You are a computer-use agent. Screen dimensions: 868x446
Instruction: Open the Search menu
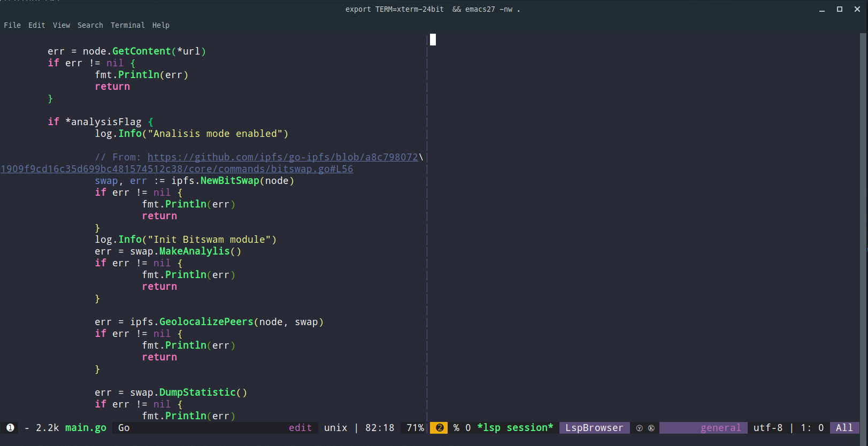pyautogui.click(x=90, y=25)
